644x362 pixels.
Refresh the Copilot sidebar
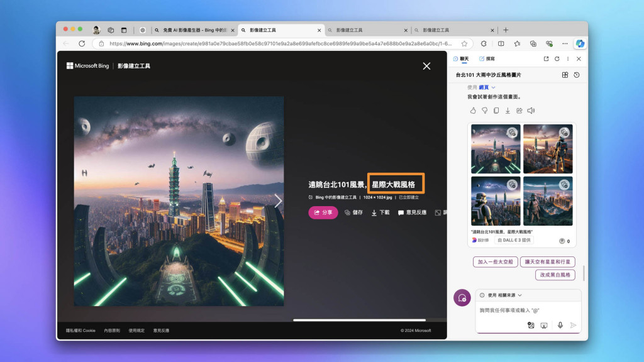(x=557, y=58)
